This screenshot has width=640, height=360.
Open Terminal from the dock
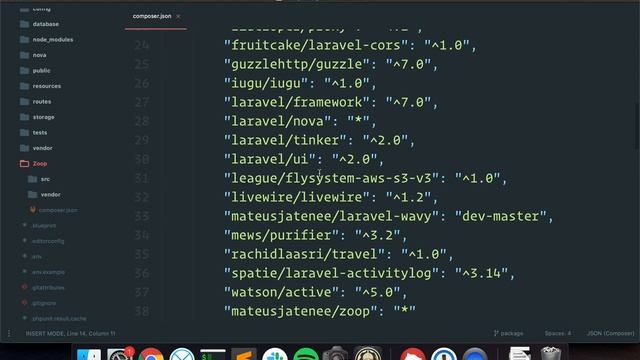coord(213,354)
